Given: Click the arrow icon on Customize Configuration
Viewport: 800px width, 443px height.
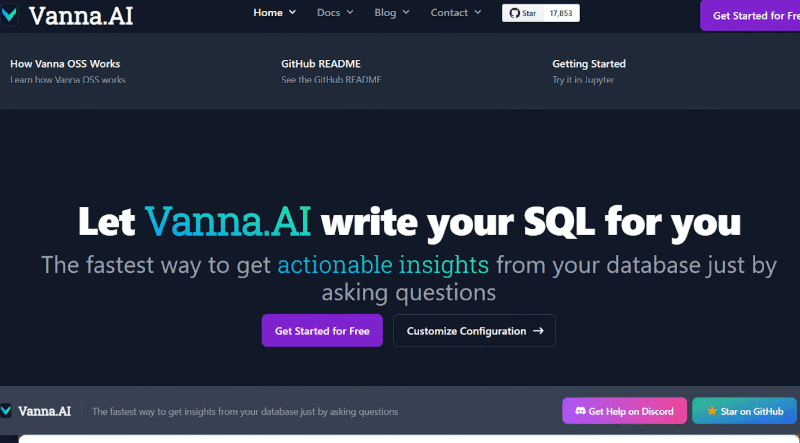Looking at the screenshot, I should 538,331.
